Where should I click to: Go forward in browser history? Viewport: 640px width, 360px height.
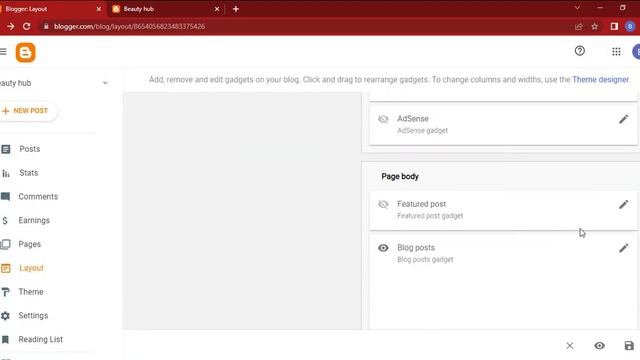point(10,27)
